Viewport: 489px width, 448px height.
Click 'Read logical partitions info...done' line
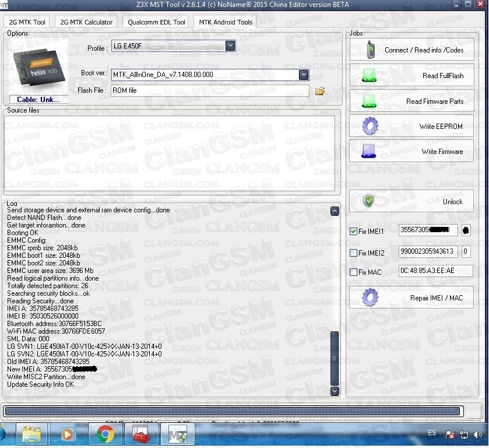click(x=52, y=278)
